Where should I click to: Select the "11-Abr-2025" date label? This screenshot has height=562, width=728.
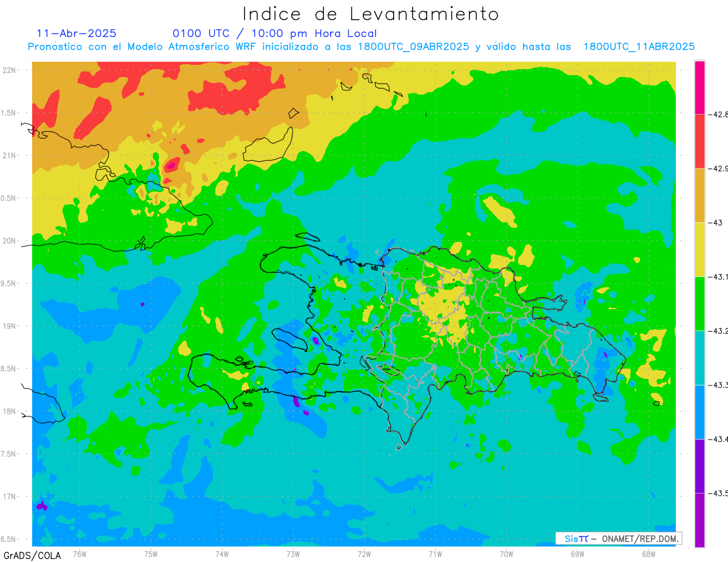(76, 33)
